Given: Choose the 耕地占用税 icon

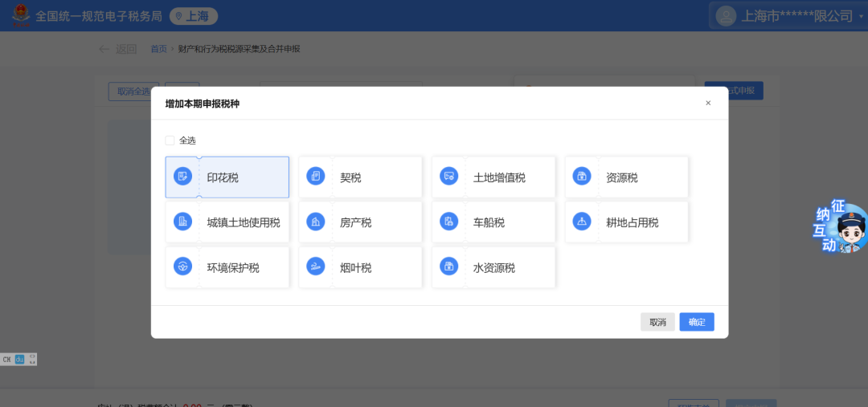Looking at the screenshot, I should pos(582,222).
